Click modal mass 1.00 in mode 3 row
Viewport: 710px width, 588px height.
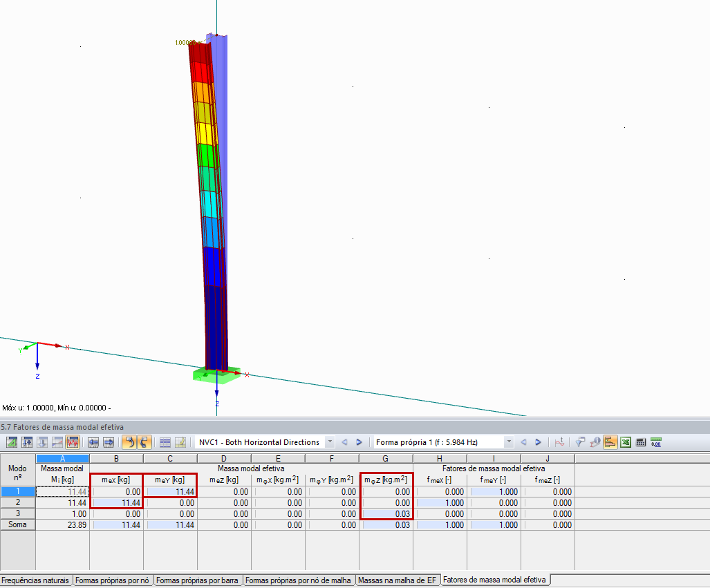point(62,514)
